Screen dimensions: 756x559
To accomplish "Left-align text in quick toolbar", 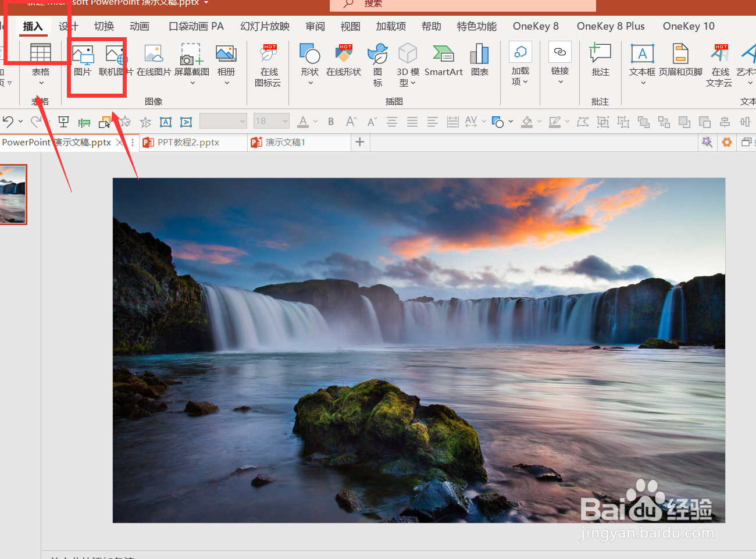I will point(433,122).
